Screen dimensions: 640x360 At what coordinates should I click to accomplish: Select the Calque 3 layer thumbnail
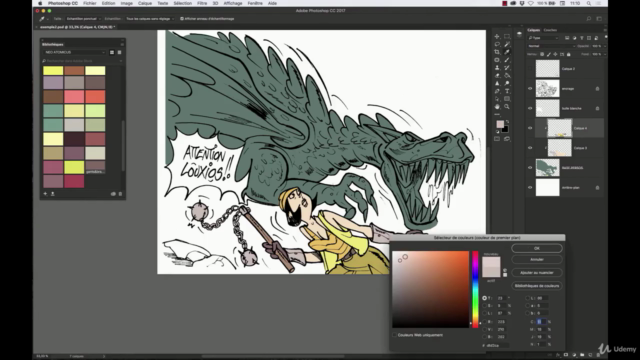[559, 148]
